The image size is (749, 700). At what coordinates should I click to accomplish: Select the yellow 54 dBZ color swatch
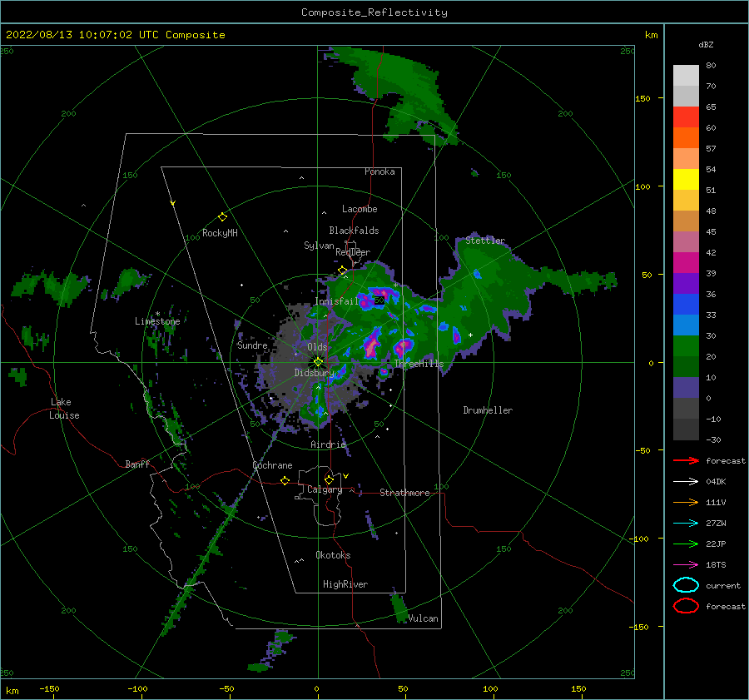(686, 179)
